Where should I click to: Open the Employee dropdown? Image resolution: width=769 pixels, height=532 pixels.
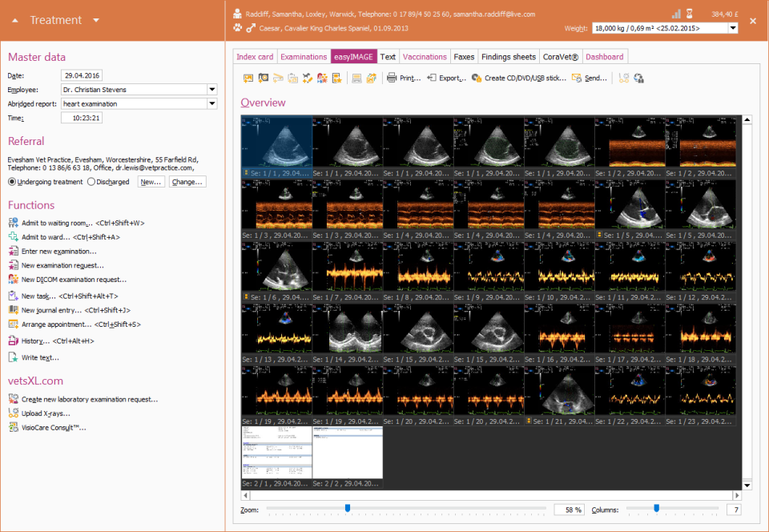(x=212, y=90)
